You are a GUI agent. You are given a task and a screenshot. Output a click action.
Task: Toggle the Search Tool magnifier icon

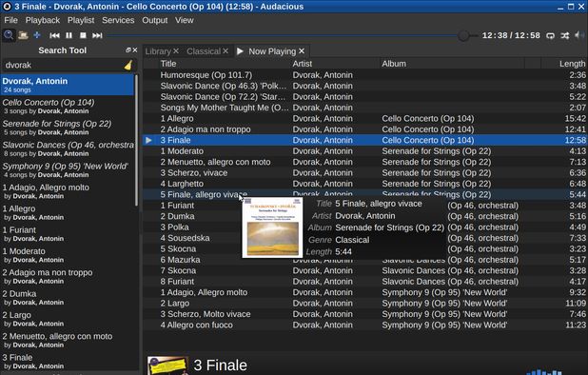9,35
